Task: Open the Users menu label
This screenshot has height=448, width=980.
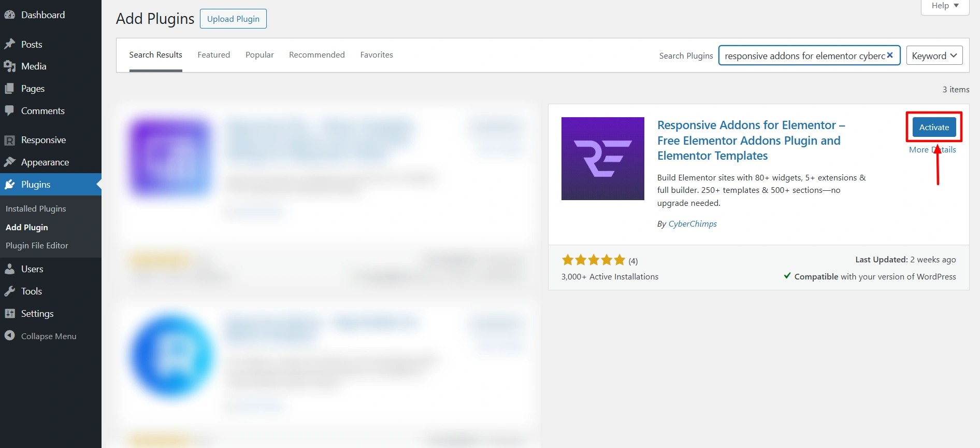Action: [32, 269]
